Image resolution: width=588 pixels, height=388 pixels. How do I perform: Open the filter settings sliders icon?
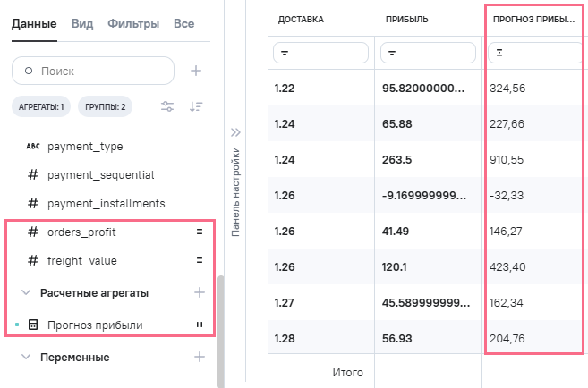(167, 107)
